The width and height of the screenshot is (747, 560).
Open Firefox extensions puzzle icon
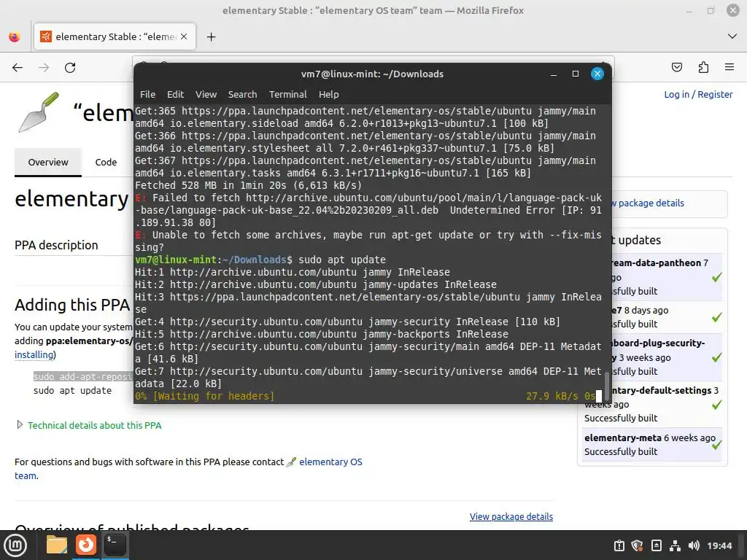coord(703,67)
